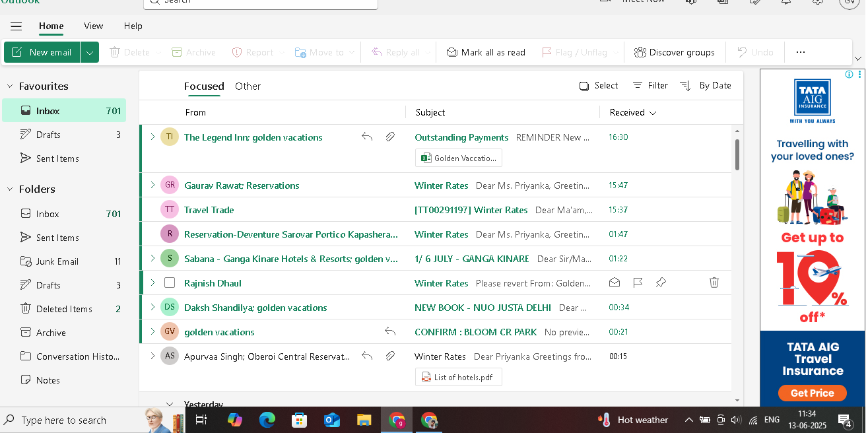Screen dimensions: 868x433
Task: Expand the Gaurav Rawat conversation thread
Action: [152, 185]
